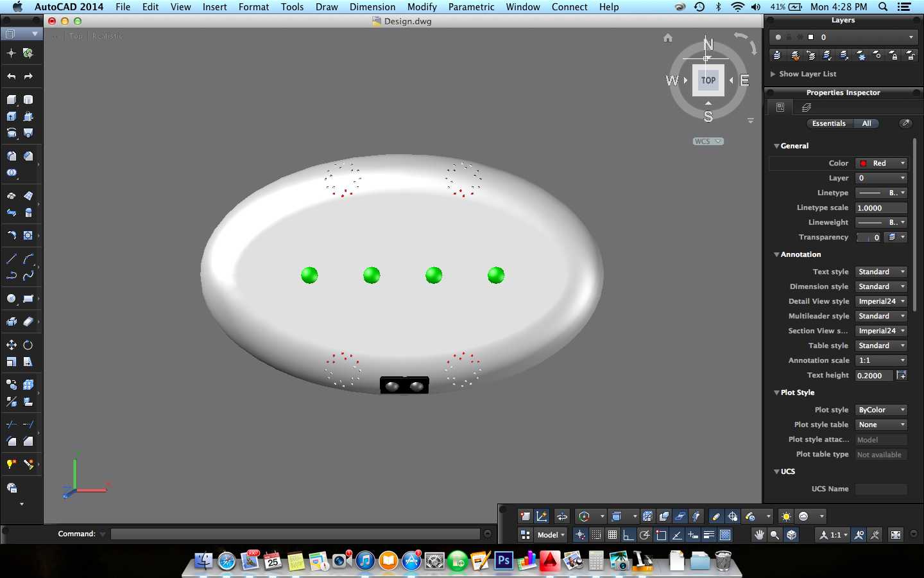Click the full screen icon in status bar
Screen dimensions: 924x578
click(896, 535)
